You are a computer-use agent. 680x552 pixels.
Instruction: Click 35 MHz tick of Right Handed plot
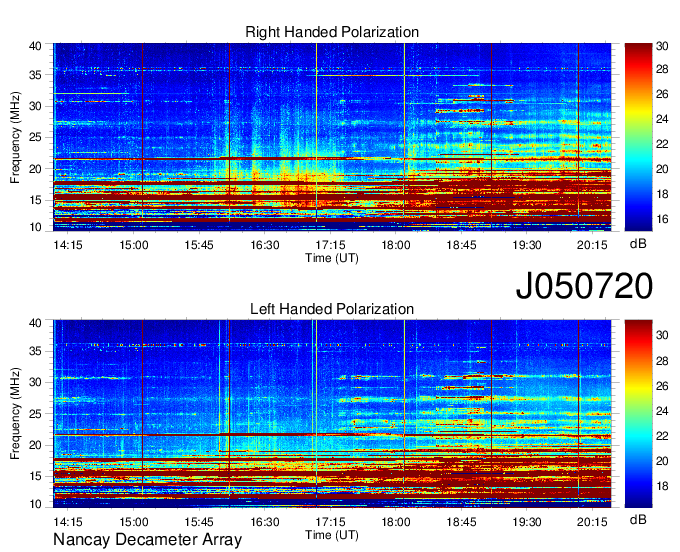tap(35, 75)
